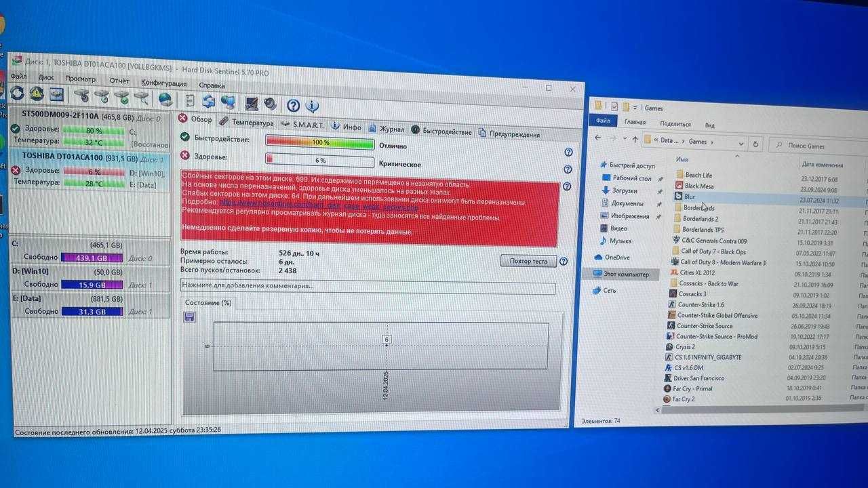Open the Explorer address bar dropdown chevron
The height and width of the screenshot is (488, 868).
point(741,144)
